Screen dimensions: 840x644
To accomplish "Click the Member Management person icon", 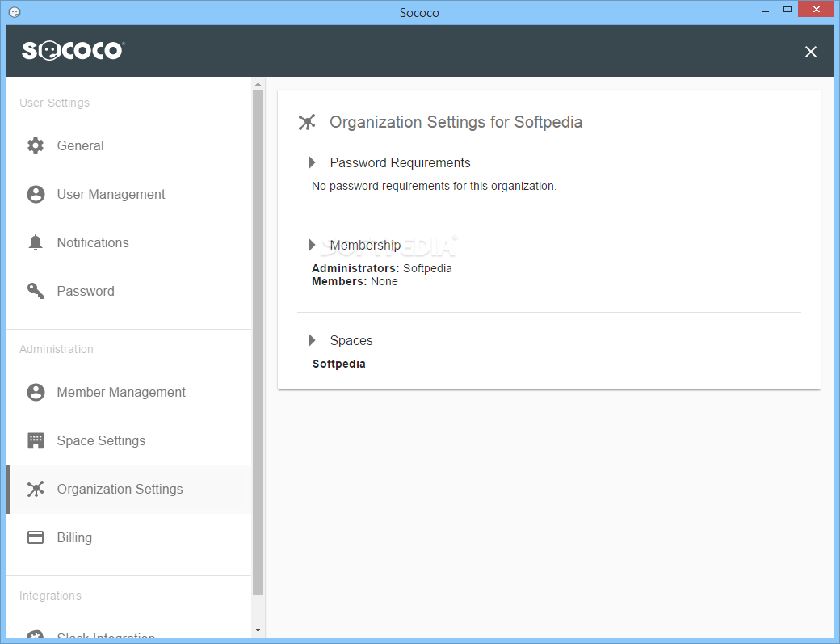I will [x=36, y=392].
